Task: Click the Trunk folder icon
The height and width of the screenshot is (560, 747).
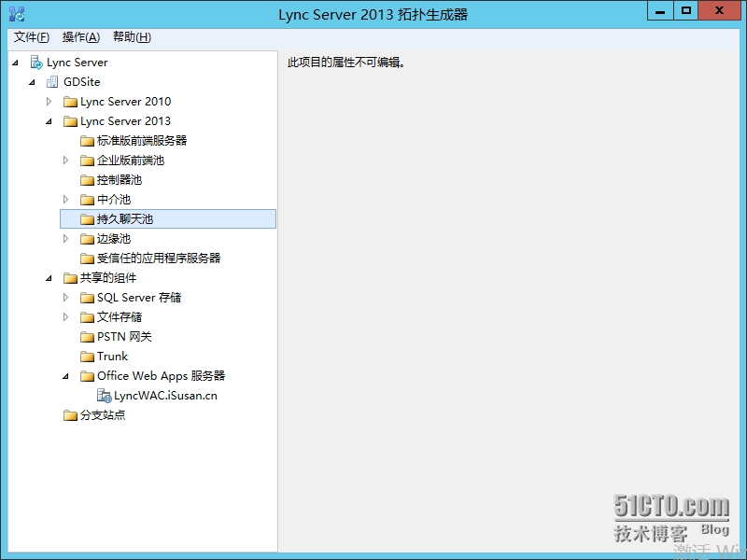Action: (87, 357)
